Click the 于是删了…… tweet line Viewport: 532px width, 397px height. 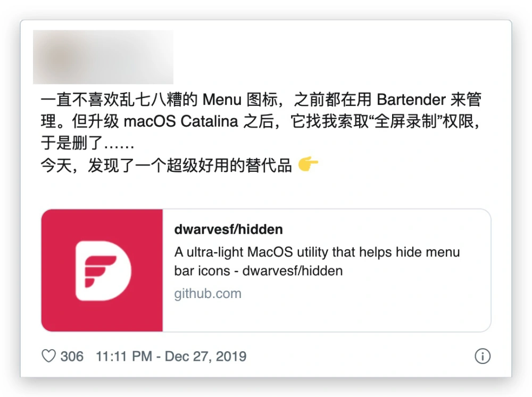[x=88, y=143]
